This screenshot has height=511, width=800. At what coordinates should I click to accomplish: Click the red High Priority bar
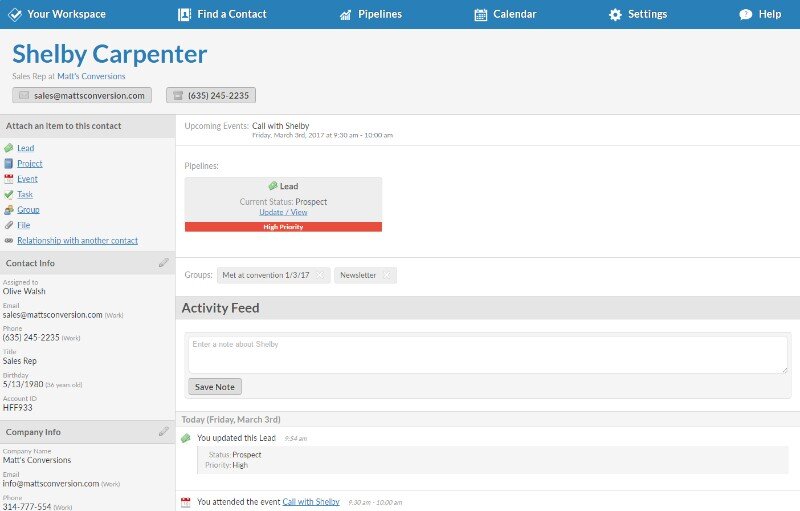[283, 227]
